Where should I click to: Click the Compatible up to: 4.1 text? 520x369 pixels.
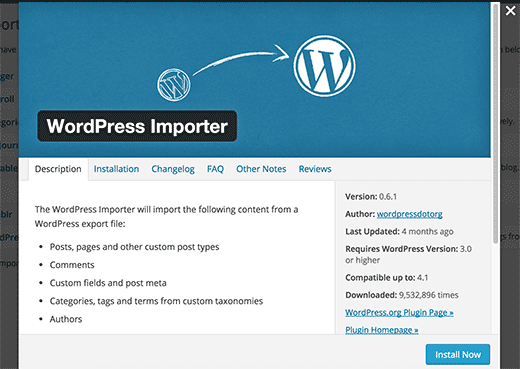[387, 278]
